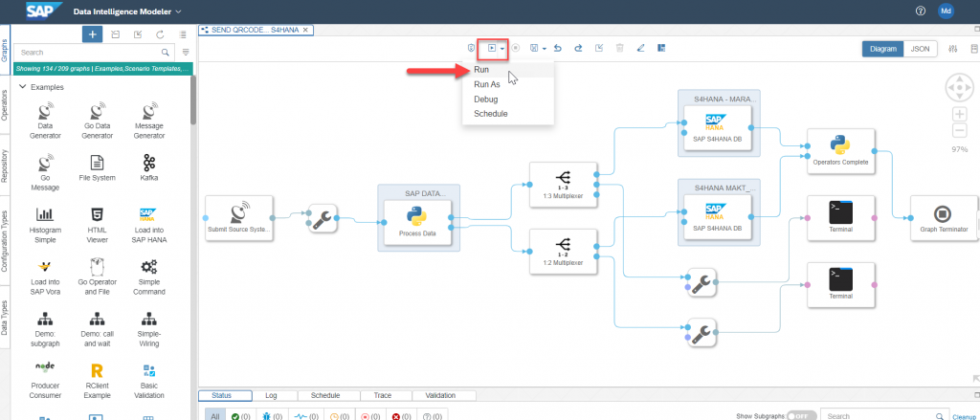This screenshot has width=980, height=420.
Task: Filter status by running pulse icon
Action: pos(305,415)
